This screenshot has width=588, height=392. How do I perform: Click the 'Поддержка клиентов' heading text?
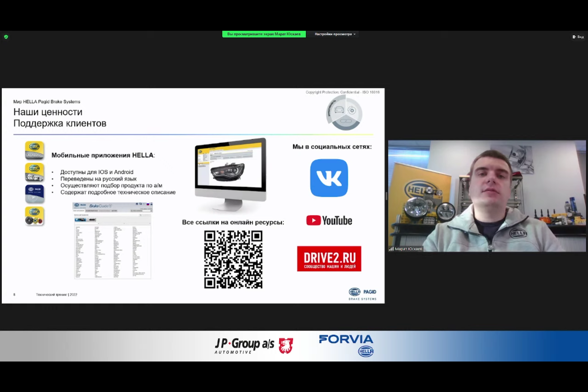coord(60,123)
